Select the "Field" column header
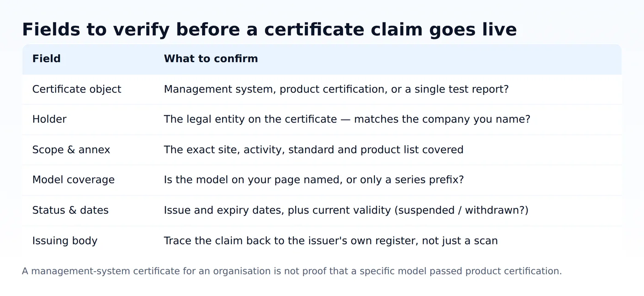This screenshot has height=296, width=644. click(46, 59)
